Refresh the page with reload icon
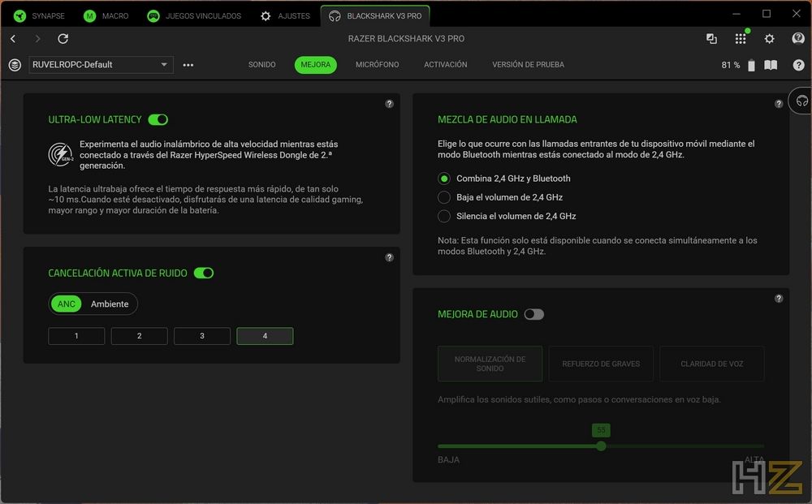The width and height of the screenshot is (812, 504). [x=63, y=38]
